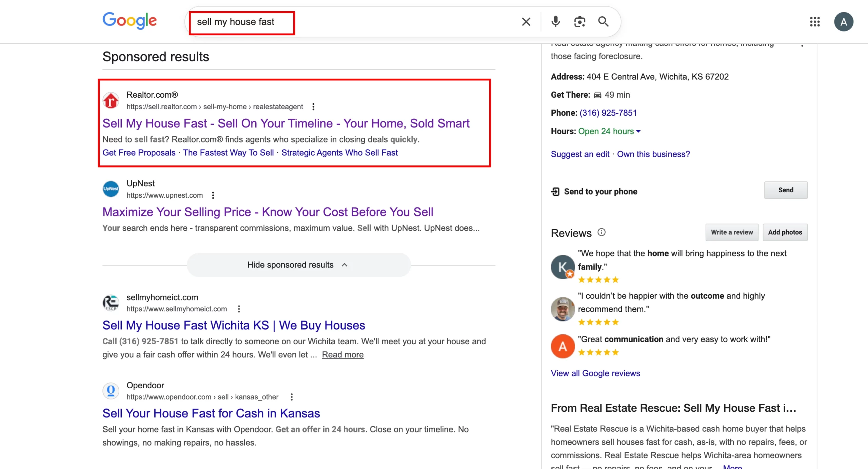Start voice search with the microphone icon
The width and height of the screenshot is (868, 469).
tap(555, 22)
